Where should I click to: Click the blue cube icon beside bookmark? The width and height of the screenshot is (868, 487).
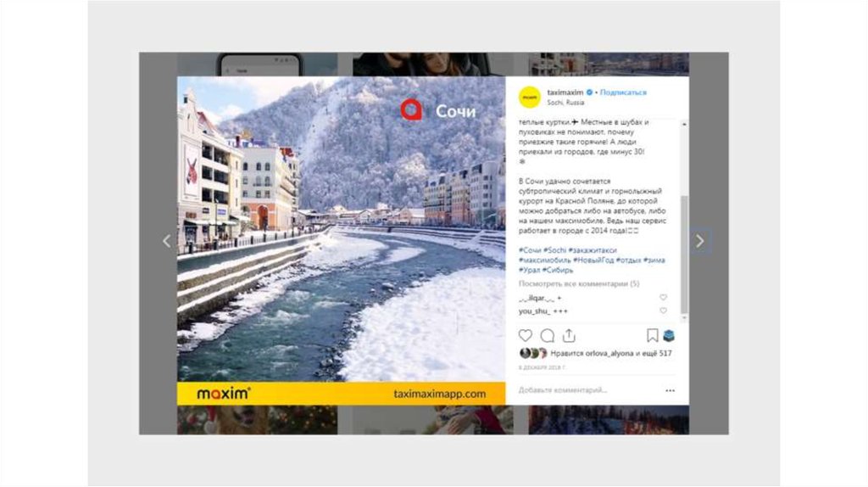[x=669, y=335]
